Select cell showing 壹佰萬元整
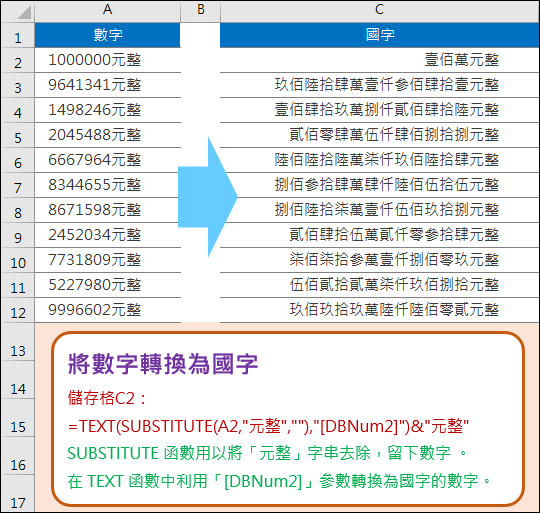The width and height of the screenshot is (540, 513). tap(380, 60)
